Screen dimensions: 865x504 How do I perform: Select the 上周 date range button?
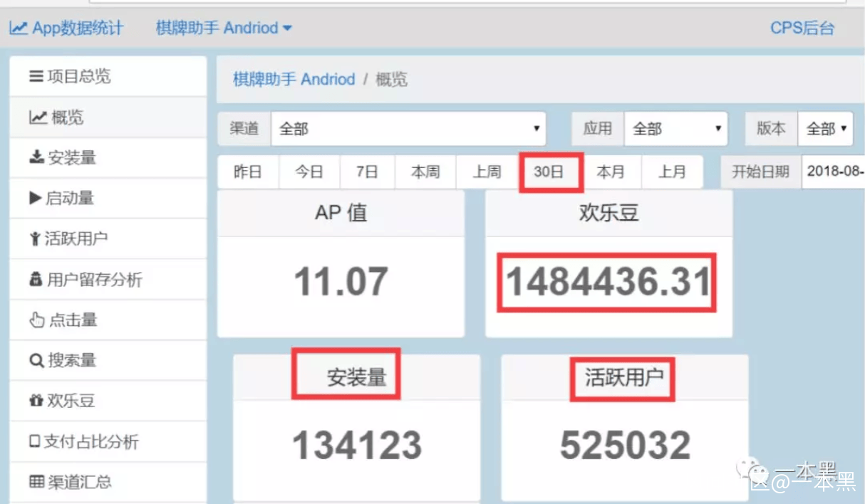487,172
